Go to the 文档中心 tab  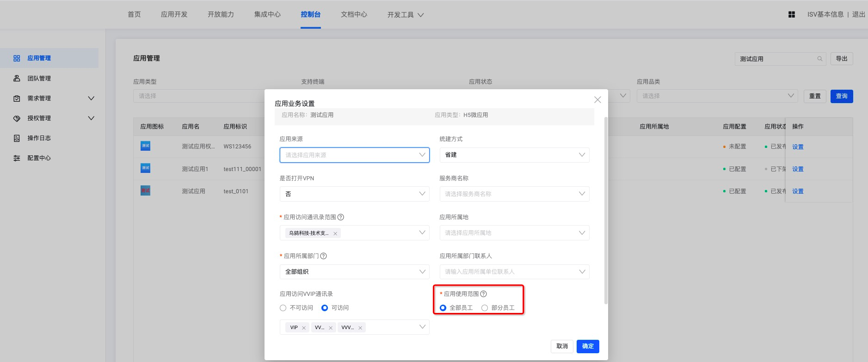[x=354, y=14]
